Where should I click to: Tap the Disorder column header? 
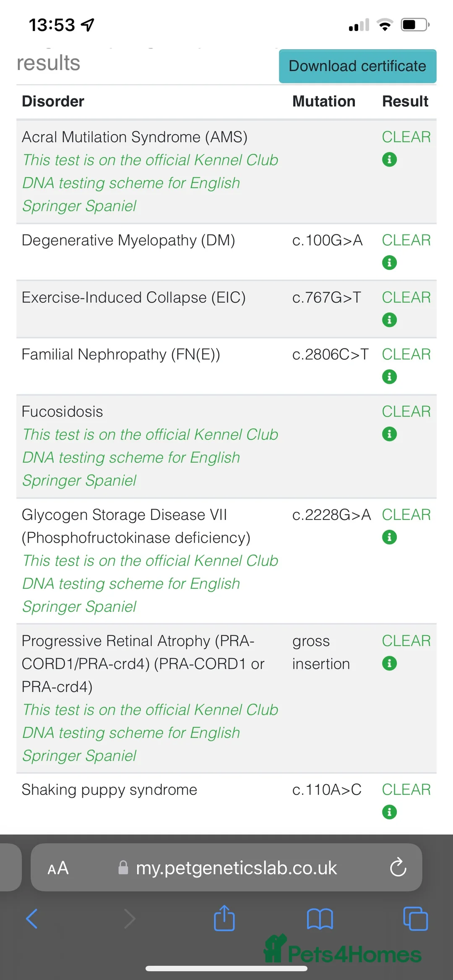pos(53,101)
